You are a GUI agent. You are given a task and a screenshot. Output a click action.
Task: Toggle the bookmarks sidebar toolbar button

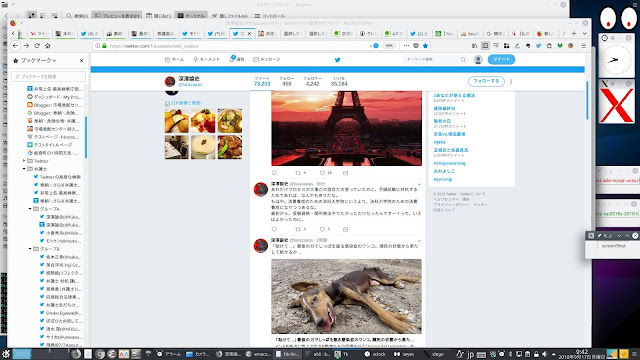click(485, 46)
